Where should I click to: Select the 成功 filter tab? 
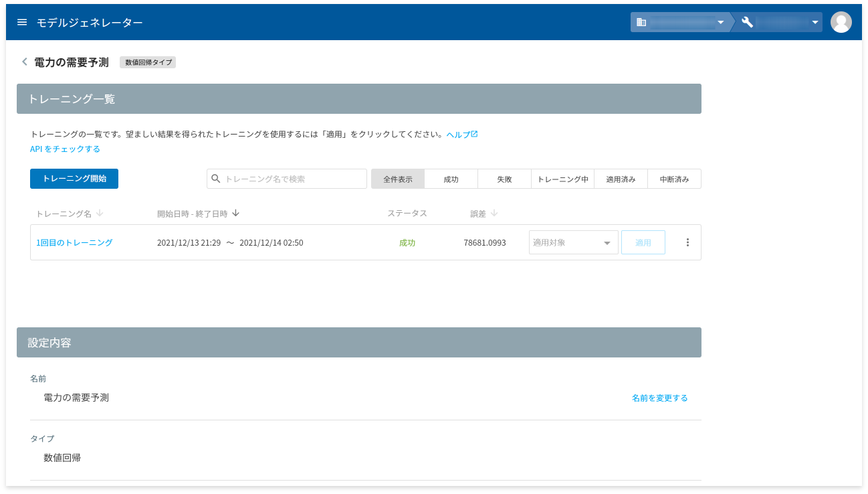coord(451,179)
